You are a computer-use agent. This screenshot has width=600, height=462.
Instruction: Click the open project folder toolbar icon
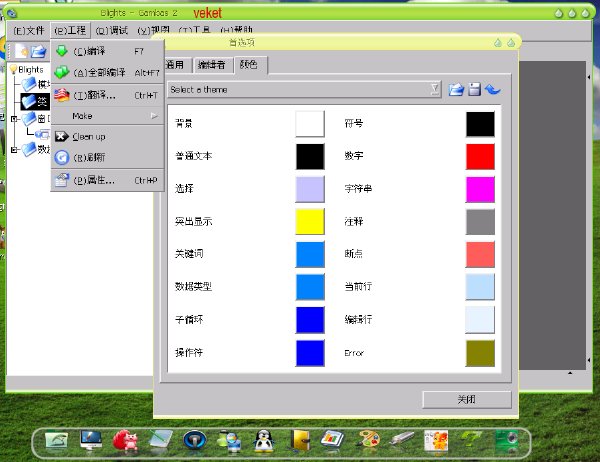(x=38, y=51)
